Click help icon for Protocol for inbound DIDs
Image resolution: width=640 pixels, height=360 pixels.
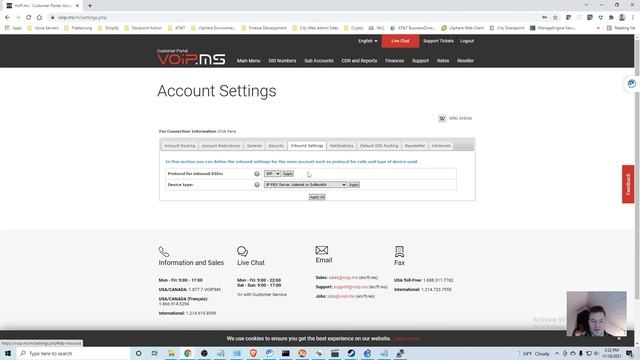tap(257, 174)
